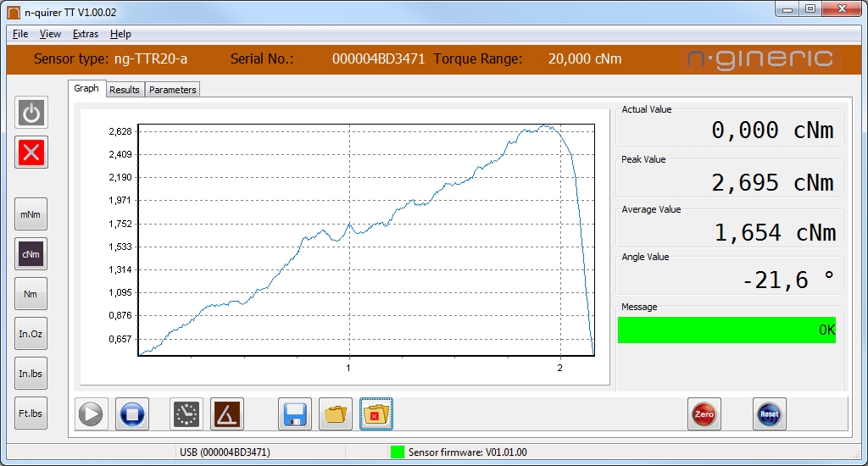Image resolution: width=868 pixels, height=466 pixels.
Task: Switch to the Graph tab
Action: [86, 89]
